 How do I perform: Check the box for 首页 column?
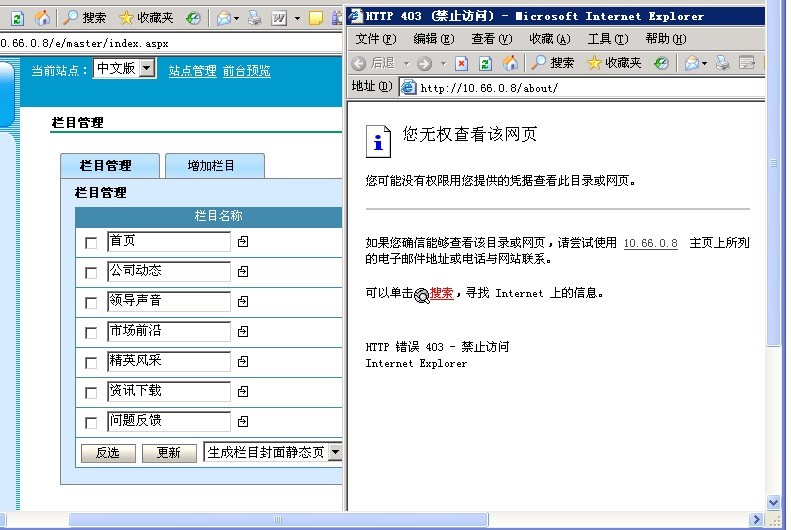pyautogui.click(x=92, y=243)
